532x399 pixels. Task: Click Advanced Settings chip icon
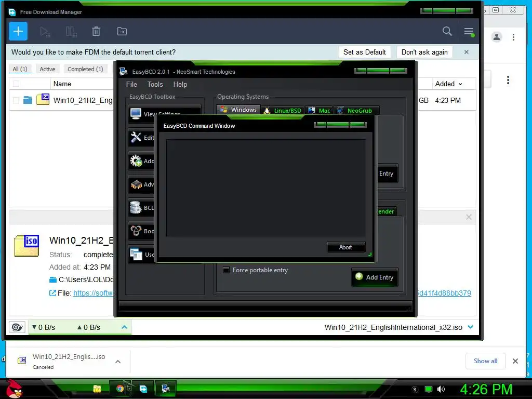[x=136, y=184]
